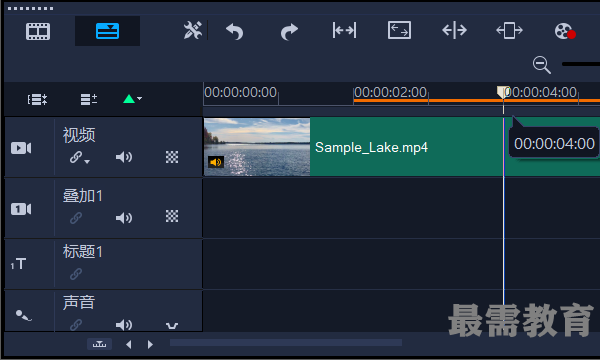The image size is (600, 360).
Task: Click the clip's yellow audio speaker badge
Action: 216,162
